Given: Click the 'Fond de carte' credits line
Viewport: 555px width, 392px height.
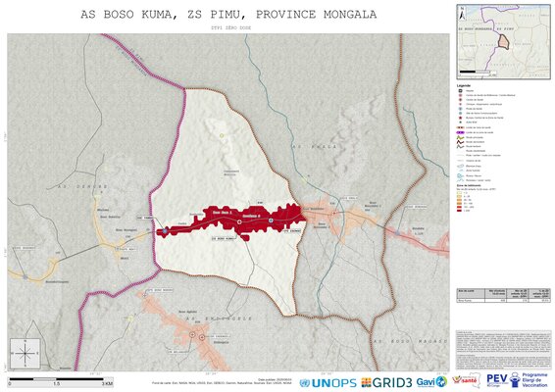Looking at the screenshot, I should click(x=222, y=383).
